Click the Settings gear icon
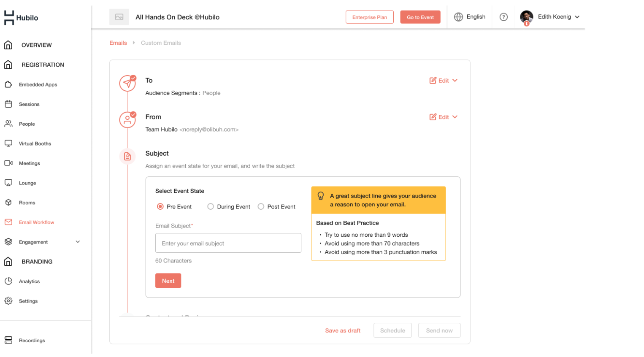The width and height of the screenshot is (644, 357). click(8, 301)
